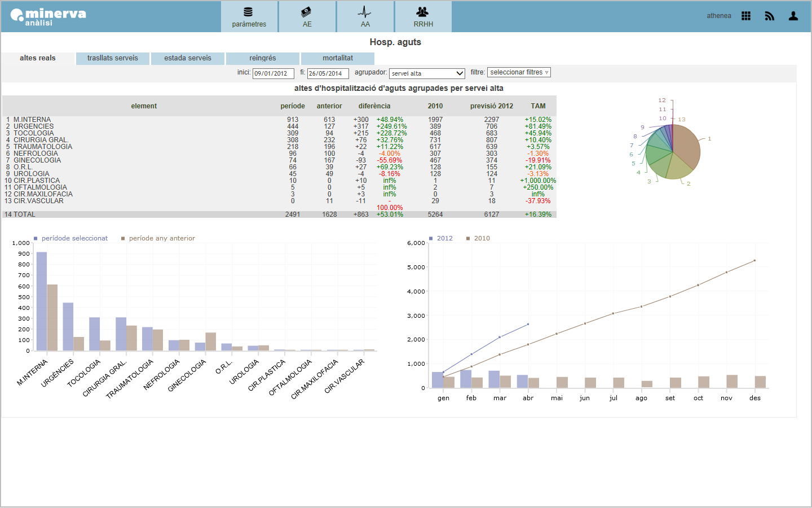Switch to the reingrés tab
The height and width of the screenshot is (508, 812).
[263, 58]
